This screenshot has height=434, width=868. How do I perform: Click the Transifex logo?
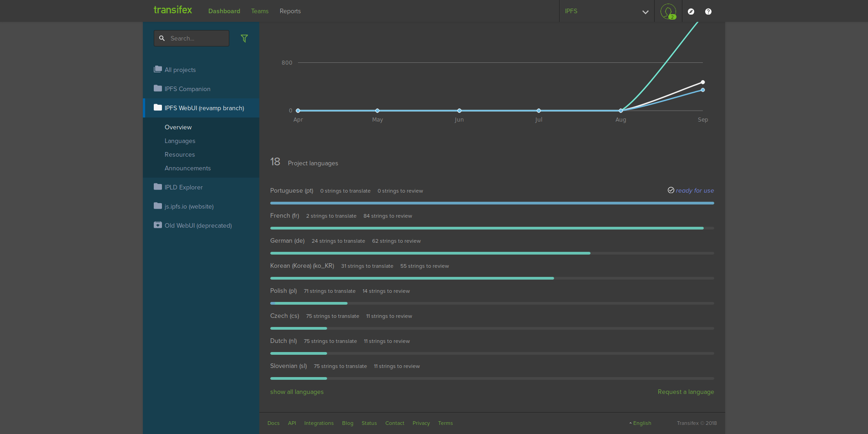tap(173, 10)
